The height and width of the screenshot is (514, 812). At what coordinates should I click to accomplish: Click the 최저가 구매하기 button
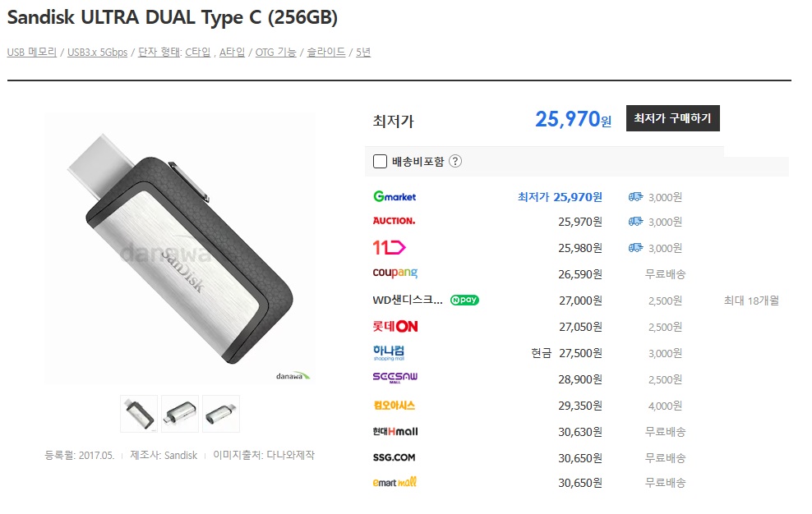[x=673, y=118]
